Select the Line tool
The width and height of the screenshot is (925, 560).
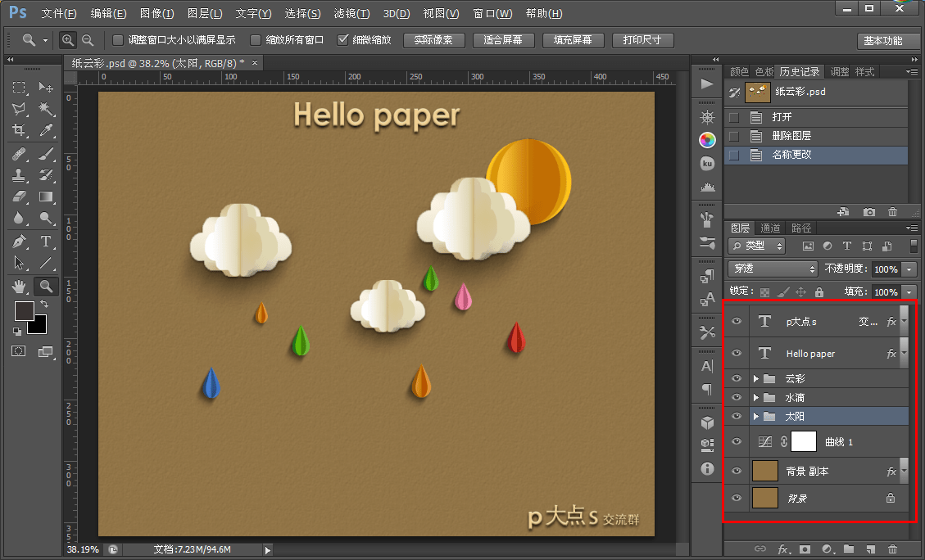click(45, 263)
